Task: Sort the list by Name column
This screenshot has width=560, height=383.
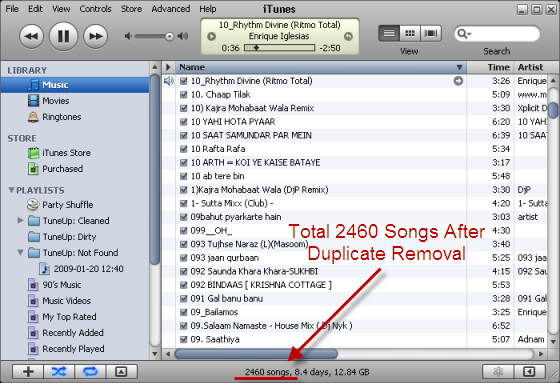Action: pyautogui.click(x=321, y=67)
